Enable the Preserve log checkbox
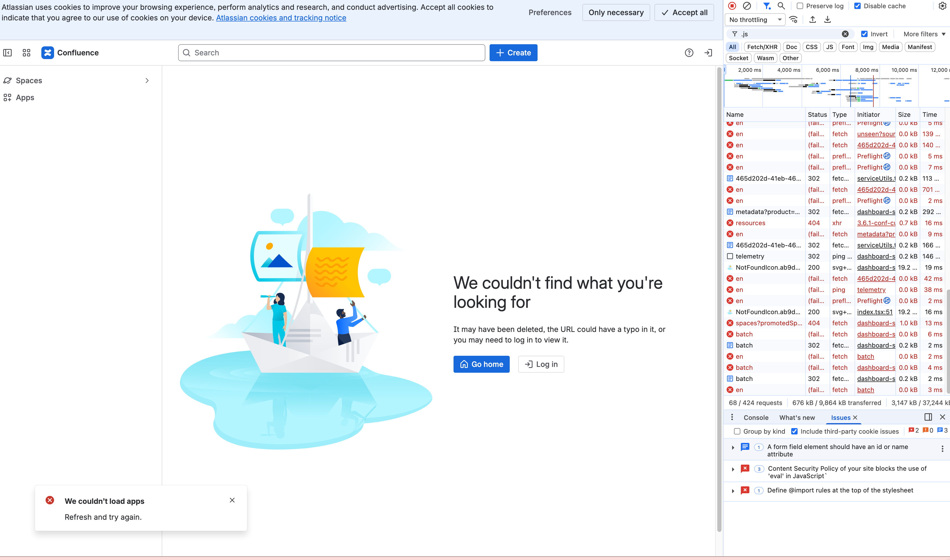This screenshot has height=560, width=950. point(800,6)
